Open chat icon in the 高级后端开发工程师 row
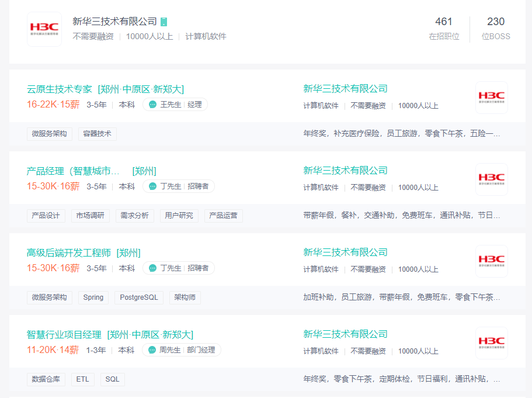This screenshot has width=532, height=398. point(153,268)
